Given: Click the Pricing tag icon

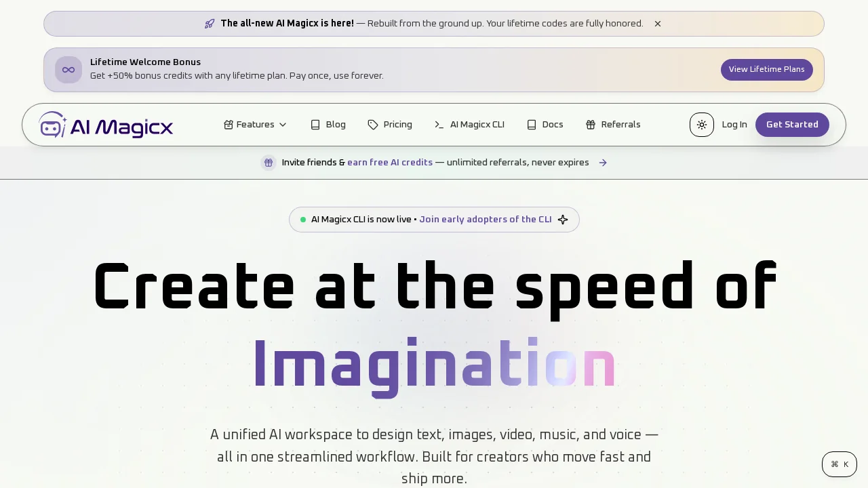Looking at the screenshot, I should [x=373, y=125].
